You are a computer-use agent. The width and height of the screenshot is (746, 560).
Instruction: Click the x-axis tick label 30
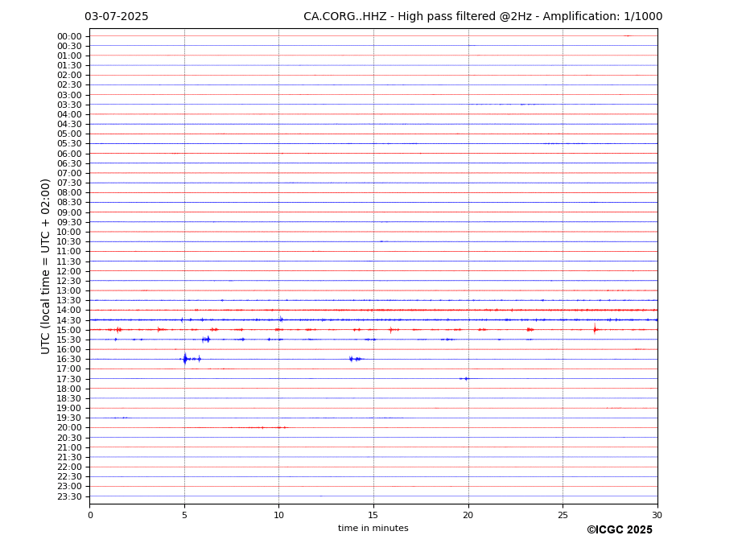[657, 515]
